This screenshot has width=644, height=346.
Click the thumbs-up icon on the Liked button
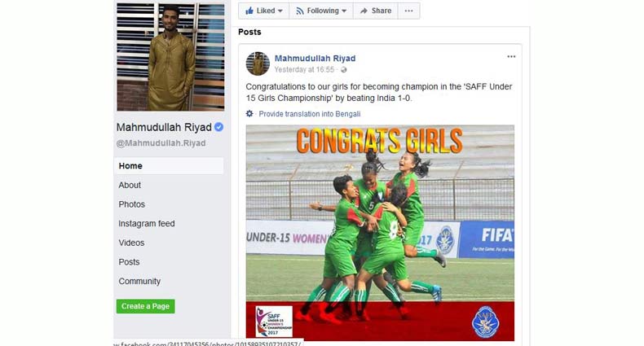[249, 11]
